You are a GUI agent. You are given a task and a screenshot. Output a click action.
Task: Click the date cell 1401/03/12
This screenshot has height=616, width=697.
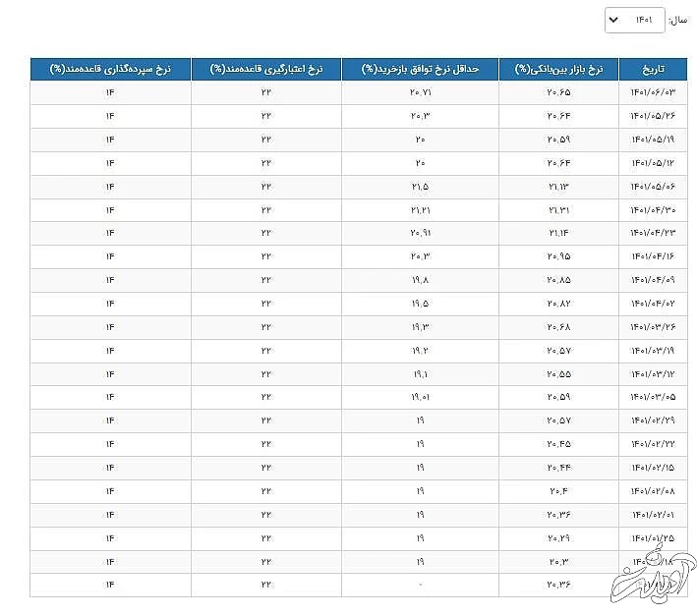[x=653, y=373]
